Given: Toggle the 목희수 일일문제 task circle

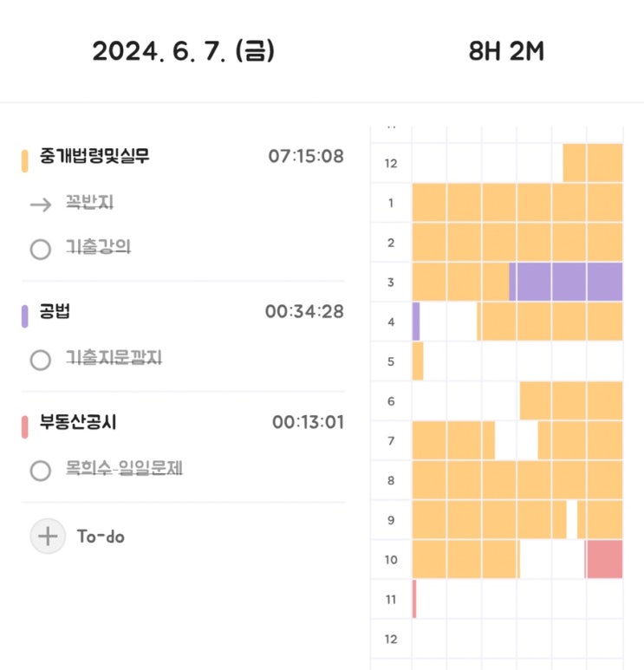Looking at the screenshot, I should click(x=40, y=471).
